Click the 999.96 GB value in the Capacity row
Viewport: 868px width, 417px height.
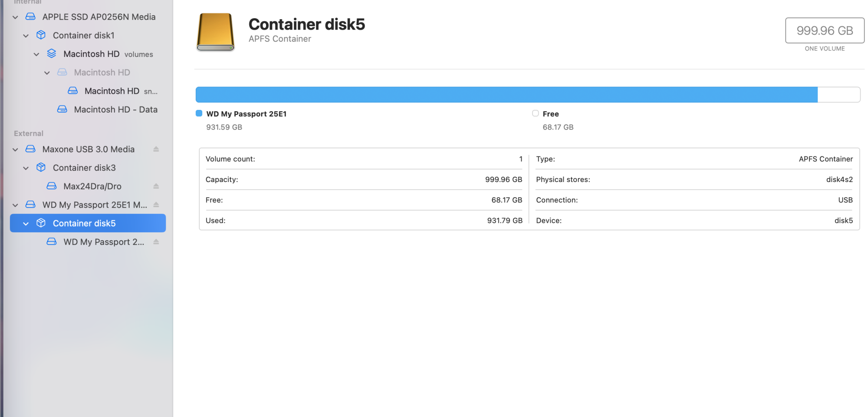(x=504, y=179)
